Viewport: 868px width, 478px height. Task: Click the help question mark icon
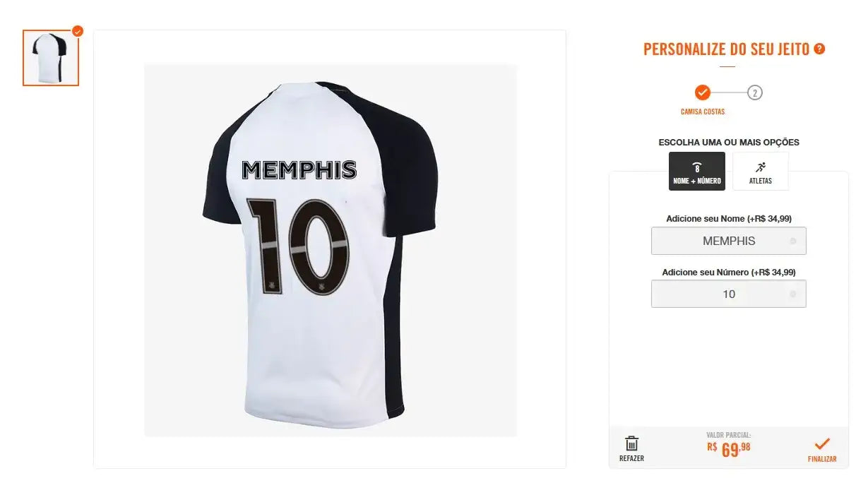[x=819, y=49]
